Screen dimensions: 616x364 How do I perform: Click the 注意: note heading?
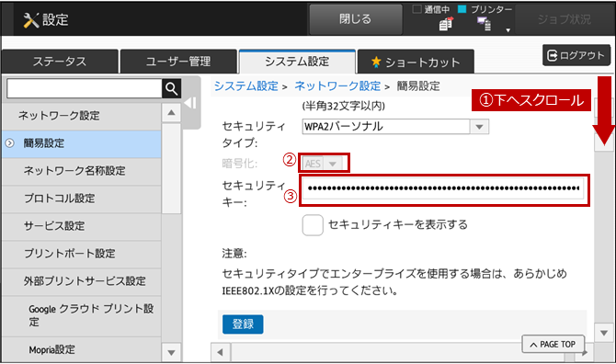(234, 254)
